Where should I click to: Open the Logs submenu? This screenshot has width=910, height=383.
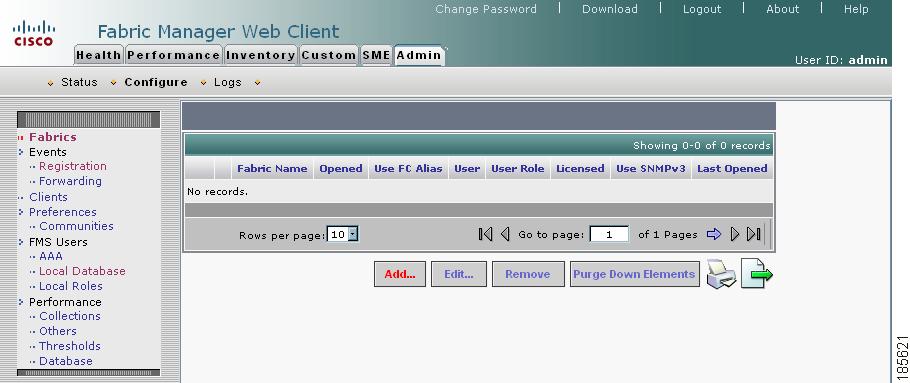point(228,82)
